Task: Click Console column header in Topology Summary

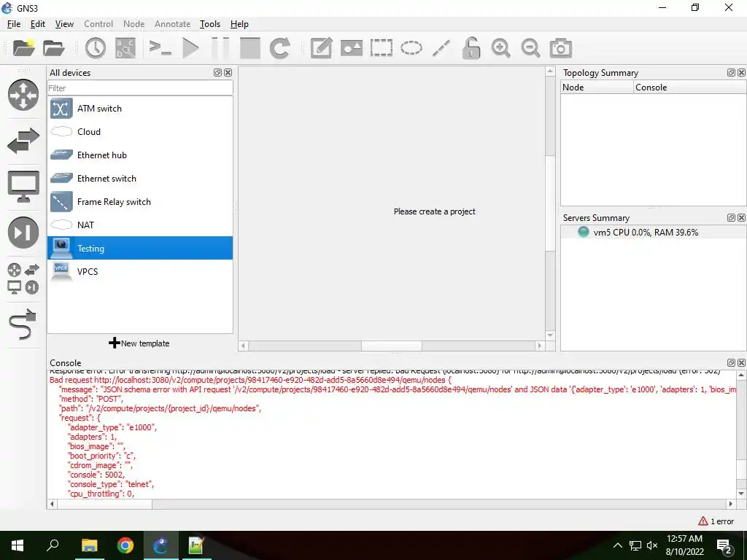Action: coord(690,87)
